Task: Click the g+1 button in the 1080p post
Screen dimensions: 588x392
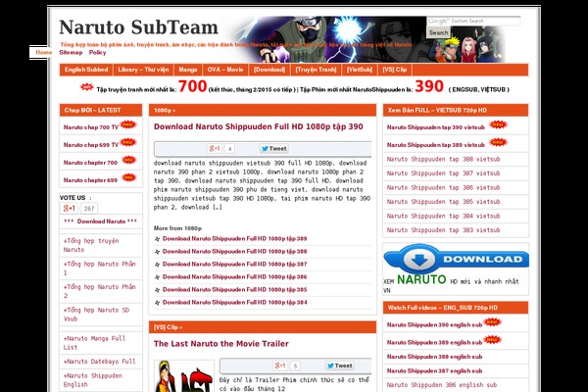Action: coord(214,149)
